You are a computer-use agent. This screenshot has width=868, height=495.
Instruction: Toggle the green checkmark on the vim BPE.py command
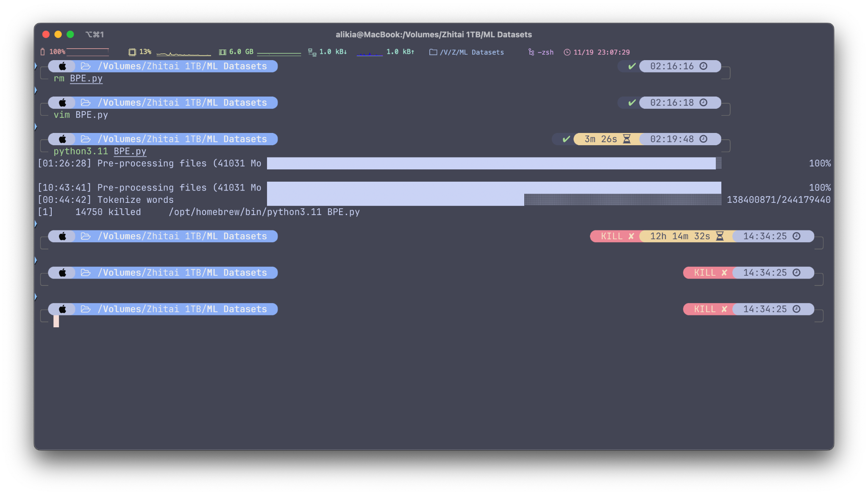pos(632,102)
